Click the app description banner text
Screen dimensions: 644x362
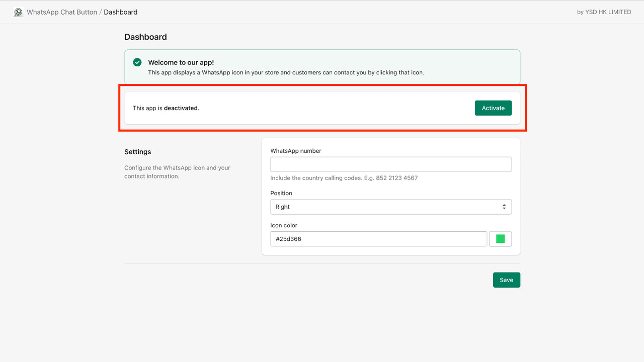tap(286, 72)
